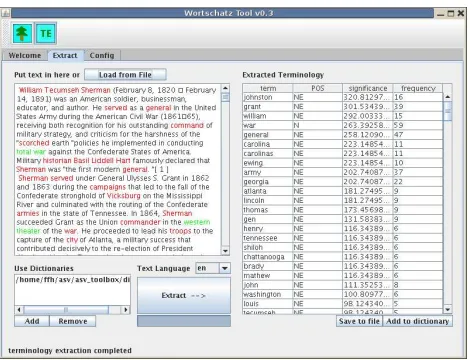Maximize the Wortschatz Tool window

pyautogui.click(x=451, y=13)
